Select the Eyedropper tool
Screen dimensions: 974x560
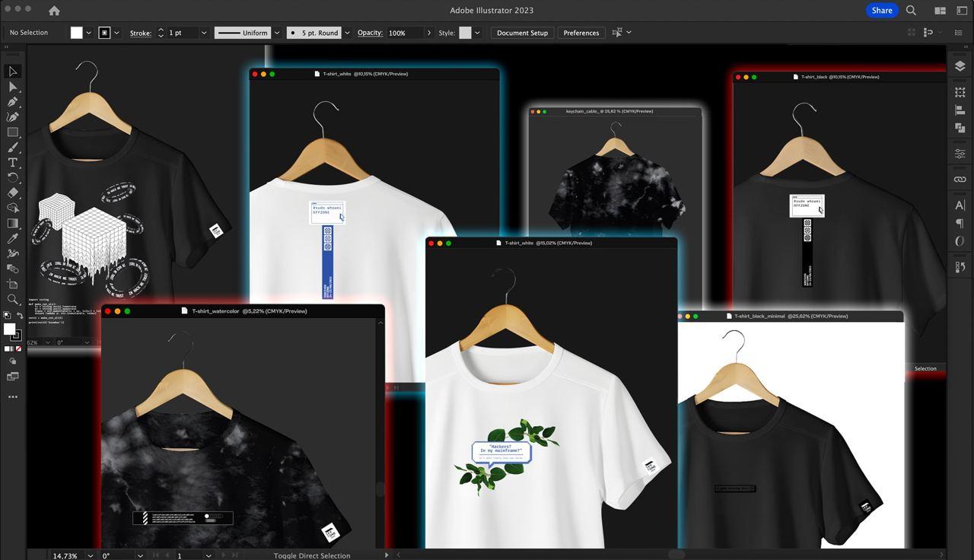point(13,239)
